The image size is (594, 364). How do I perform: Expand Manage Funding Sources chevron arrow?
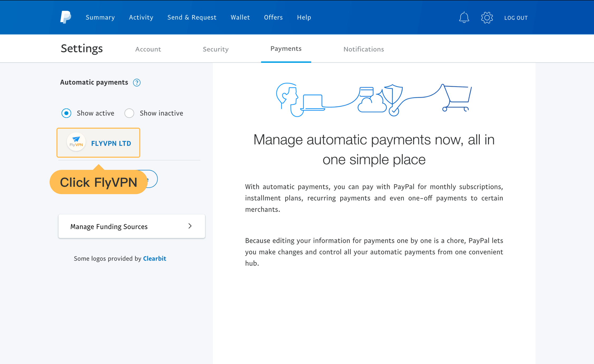click(x=190, y=226)
